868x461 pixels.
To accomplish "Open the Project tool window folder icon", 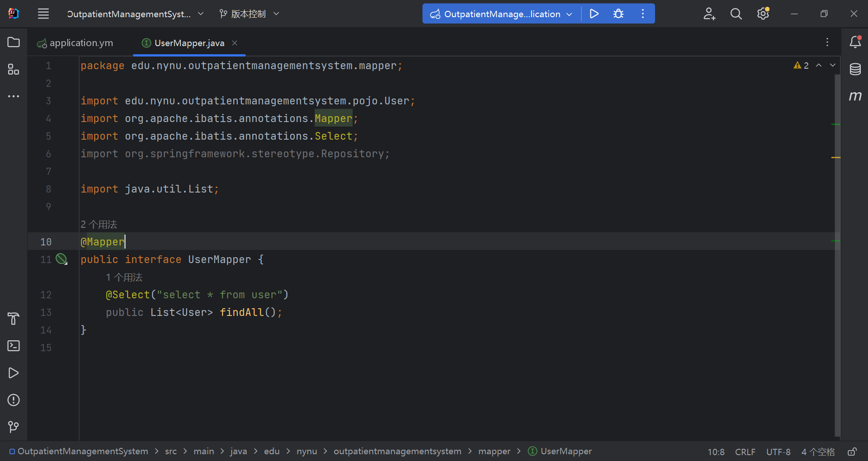I will [14, 42].
